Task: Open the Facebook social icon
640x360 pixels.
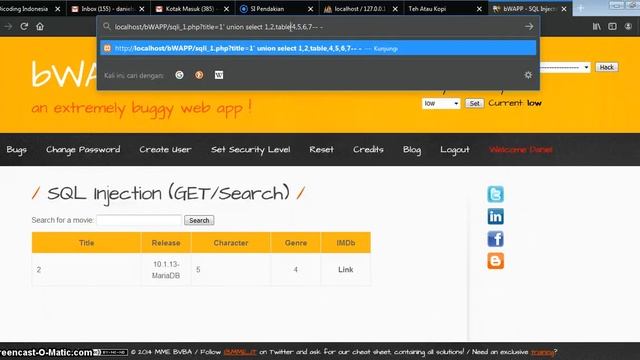Action: click(x=496, y=239)
